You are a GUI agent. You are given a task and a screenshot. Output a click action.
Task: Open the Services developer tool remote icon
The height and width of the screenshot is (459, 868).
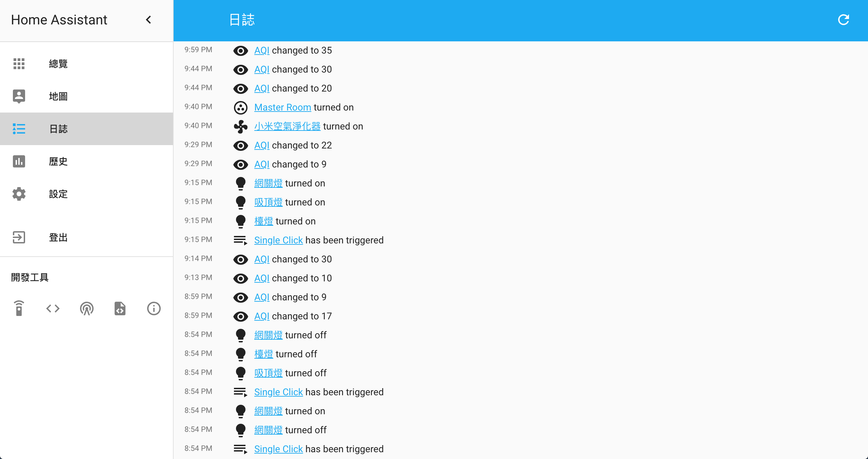point(19,308)
